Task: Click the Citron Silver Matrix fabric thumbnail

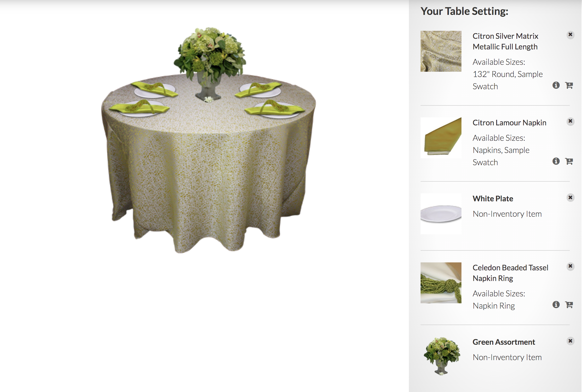Action: coord(441,51)
